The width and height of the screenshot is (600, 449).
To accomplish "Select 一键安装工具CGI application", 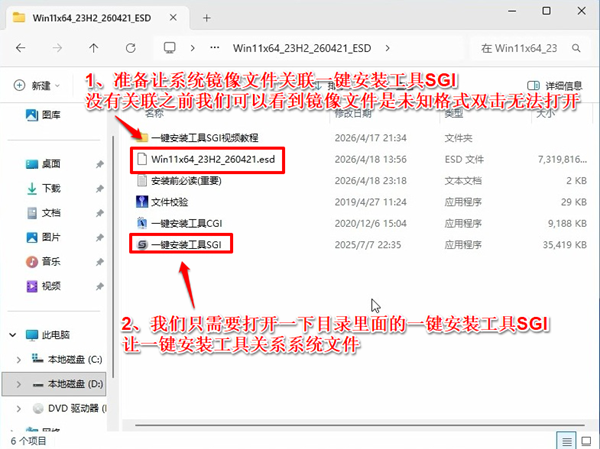I will click(179, 223).
